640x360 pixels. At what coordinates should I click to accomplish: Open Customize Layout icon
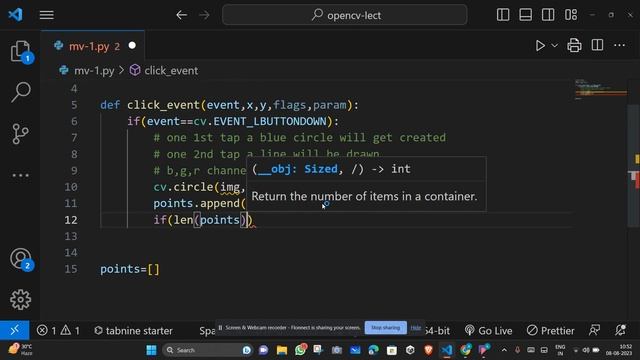(x=571, y=15)
